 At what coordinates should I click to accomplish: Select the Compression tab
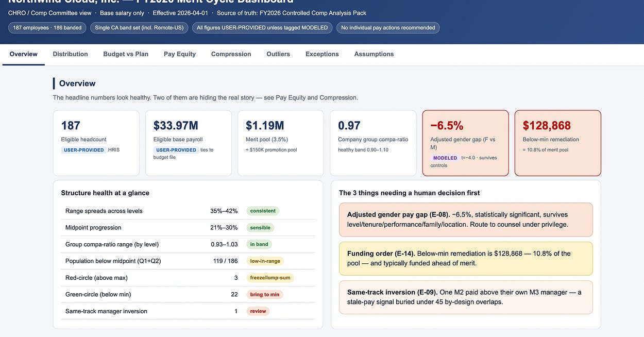[x=231, y=54]
